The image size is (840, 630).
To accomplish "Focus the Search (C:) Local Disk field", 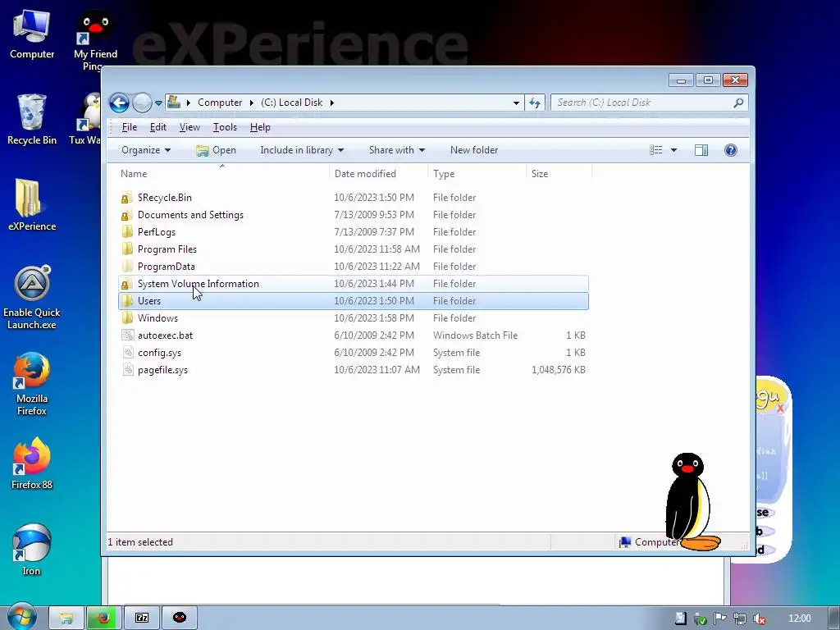I will (x=650, y=103).
